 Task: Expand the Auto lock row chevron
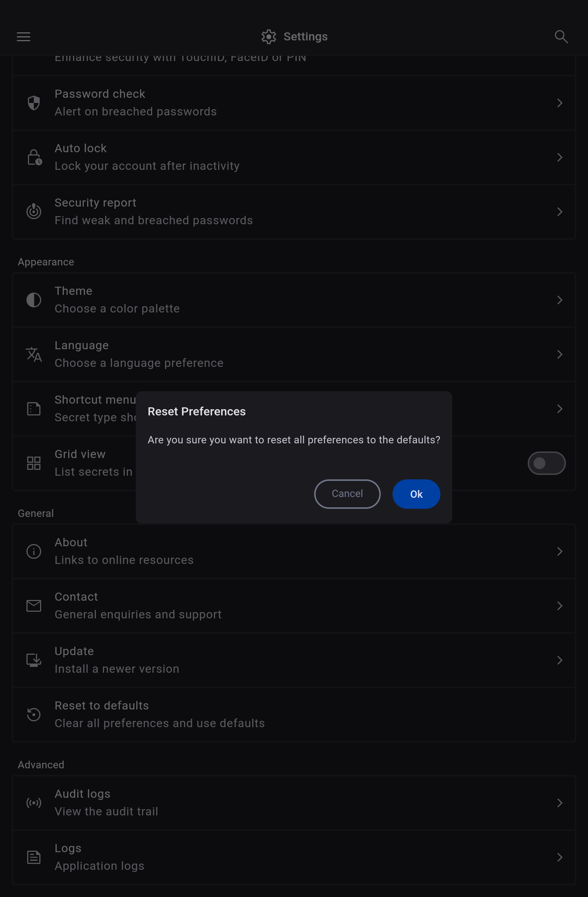tap(560, 158)
